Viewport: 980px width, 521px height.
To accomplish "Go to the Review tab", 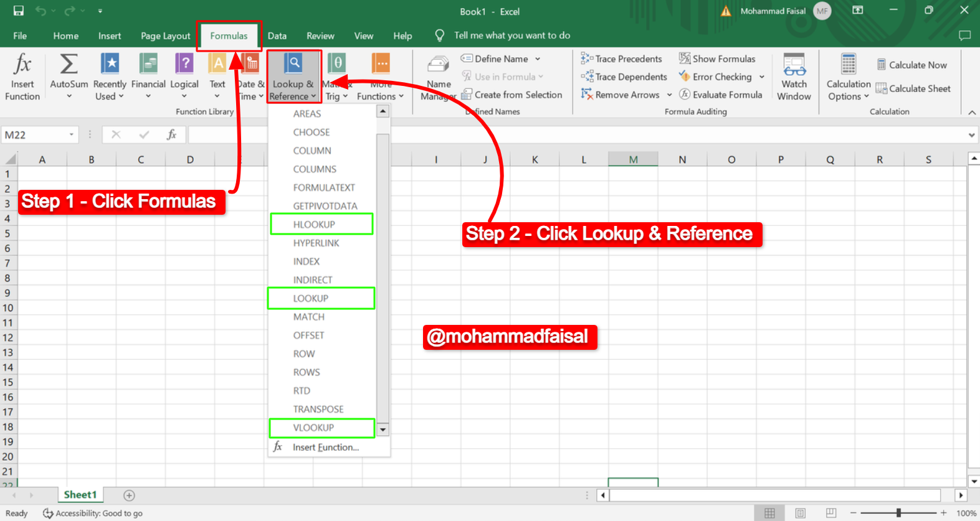I will pyautogui.click(x=320, y=35).
